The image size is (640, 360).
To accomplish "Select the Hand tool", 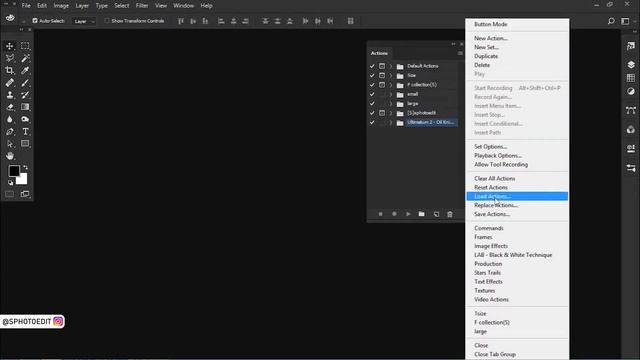I will (x=10, y=156).
